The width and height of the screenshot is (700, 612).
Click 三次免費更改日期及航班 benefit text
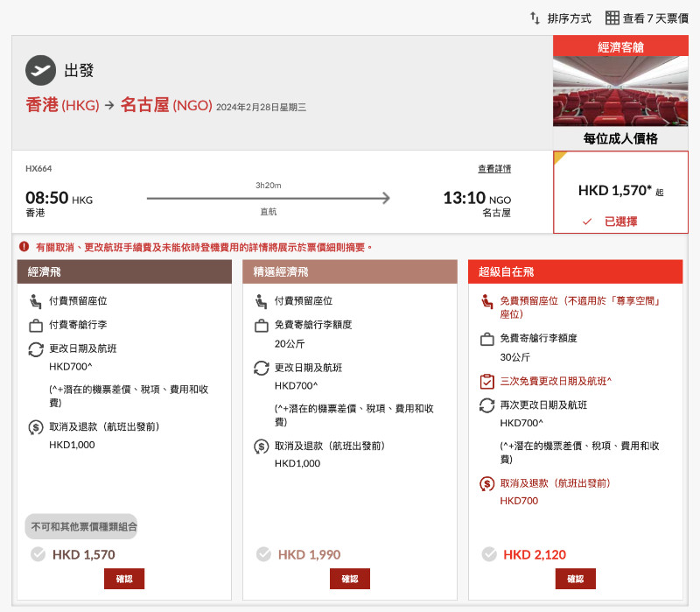point(556,381)
